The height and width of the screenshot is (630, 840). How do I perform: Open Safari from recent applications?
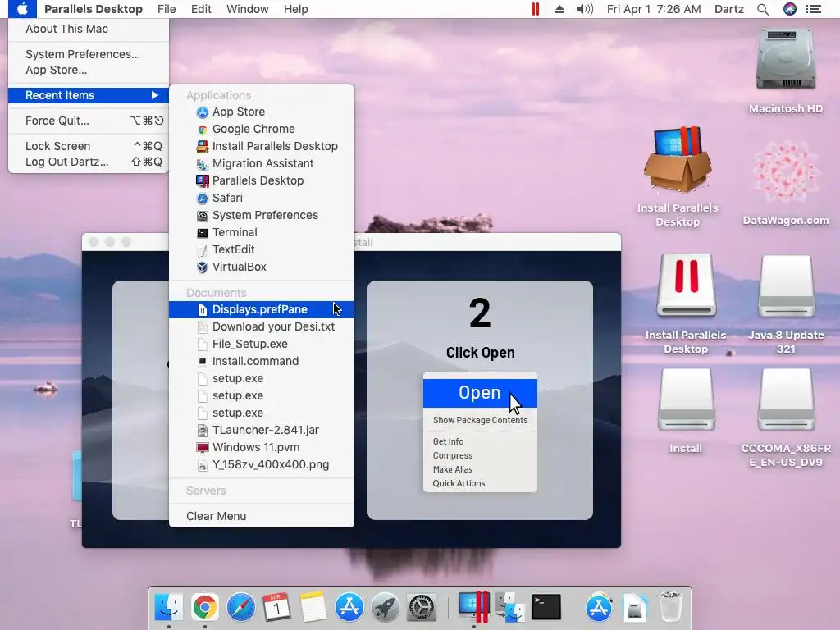pos(262,198)
